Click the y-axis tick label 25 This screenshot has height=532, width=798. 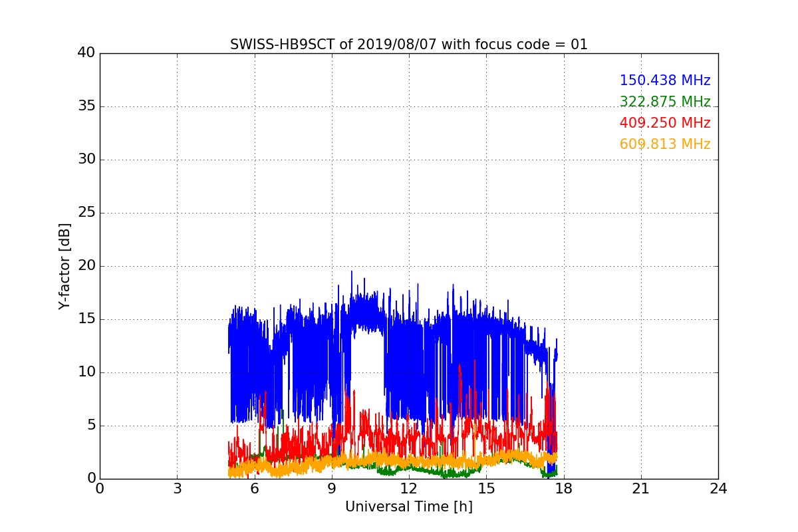coord(86,213)
